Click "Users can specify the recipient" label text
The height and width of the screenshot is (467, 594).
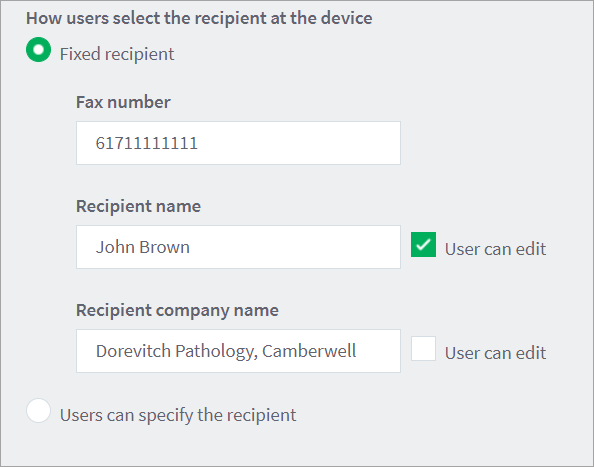tap(178, 415)
